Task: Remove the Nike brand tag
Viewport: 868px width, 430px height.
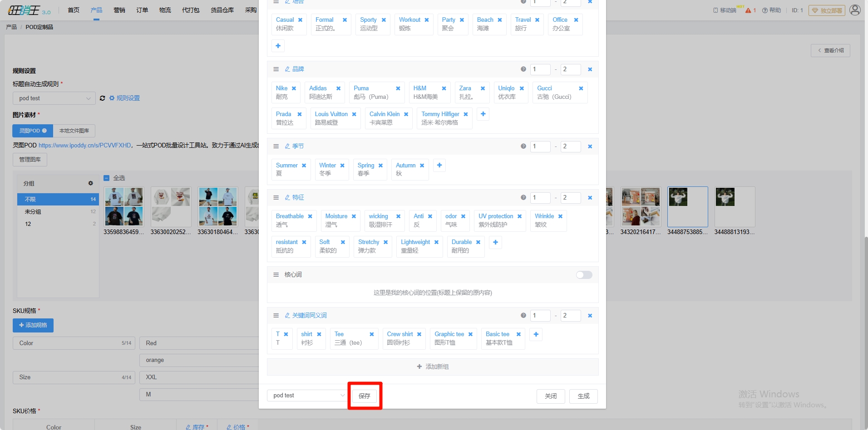Action: coord(294,88)
